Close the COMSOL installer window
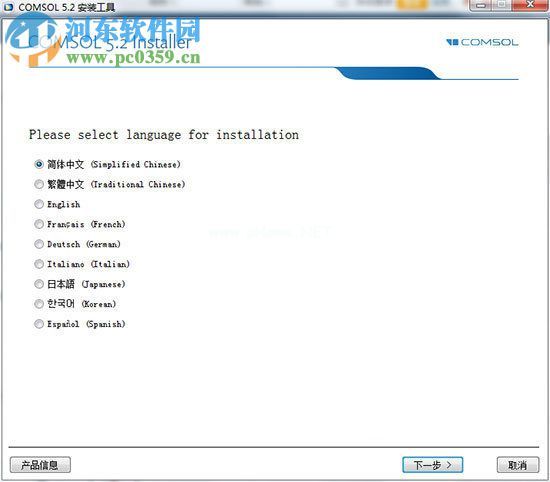This screenshot has width=550, height=482. click(x=530, y=5)
